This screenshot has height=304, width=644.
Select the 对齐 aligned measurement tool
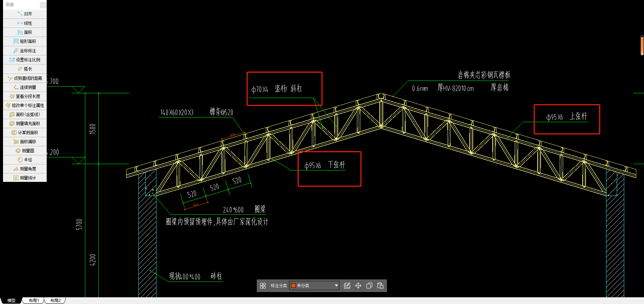click(25, 14)
